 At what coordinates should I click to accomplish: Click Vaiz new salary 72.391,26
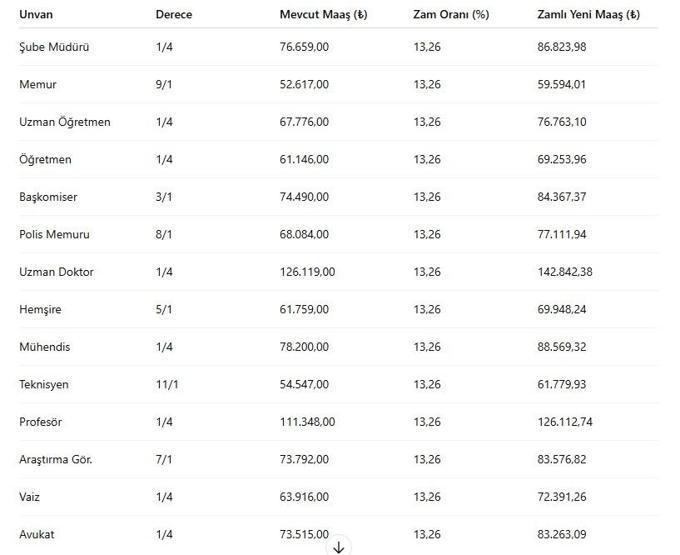point(562,497)
